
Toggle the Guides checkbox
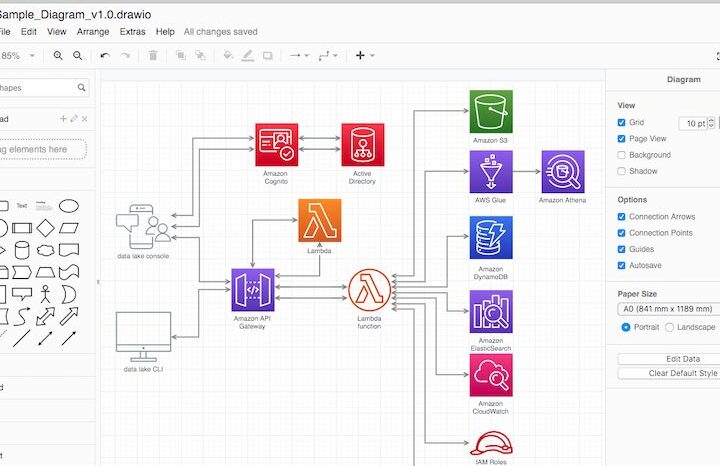pos(621,249)
